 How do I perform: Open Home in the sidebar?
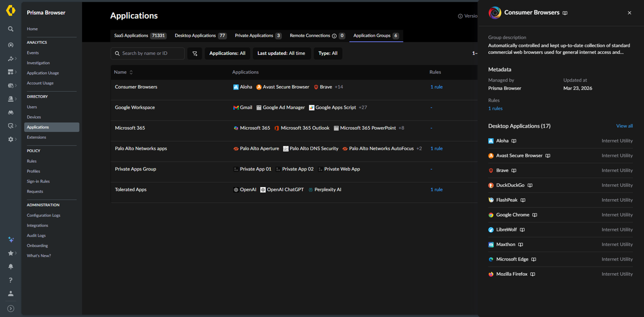tap(32, 29)
